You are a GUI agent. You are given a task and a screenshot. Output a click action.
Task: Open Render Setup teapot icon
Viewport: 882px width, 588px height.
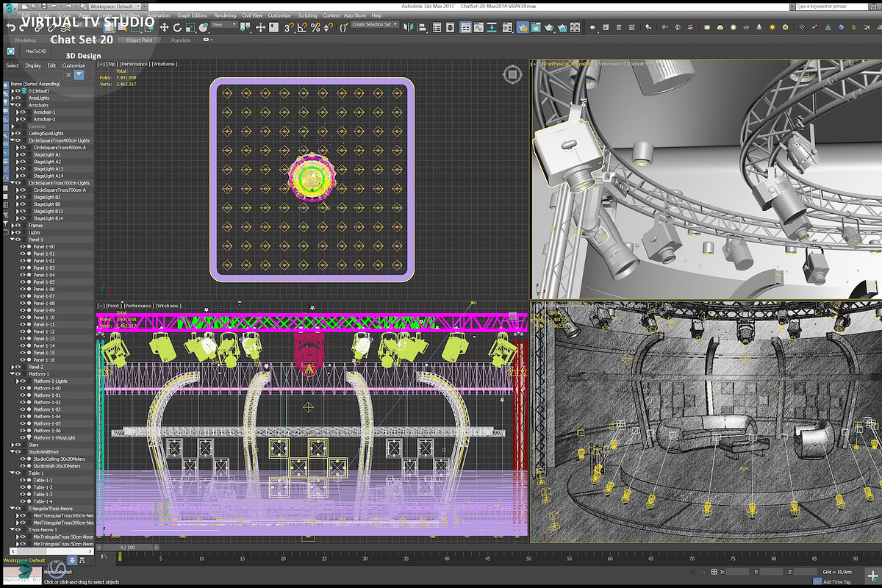[523, 27]
